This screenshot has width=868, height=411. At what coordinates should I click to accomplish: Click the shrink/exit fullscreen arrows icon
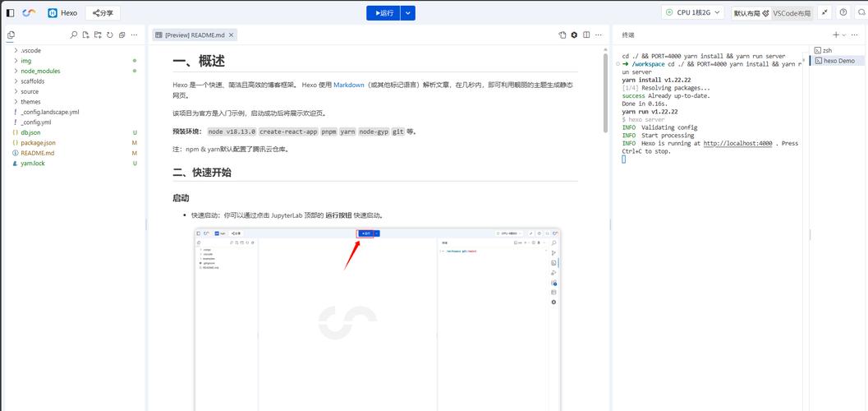click(x=824, y=13)
